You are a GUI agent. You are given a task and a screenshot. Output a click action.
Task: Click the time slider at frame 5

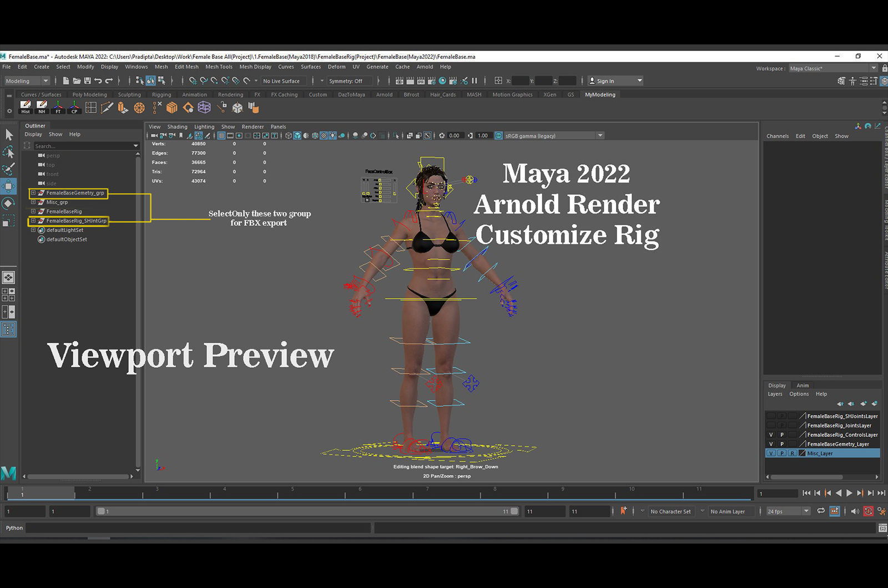click(x=292, y=493)
